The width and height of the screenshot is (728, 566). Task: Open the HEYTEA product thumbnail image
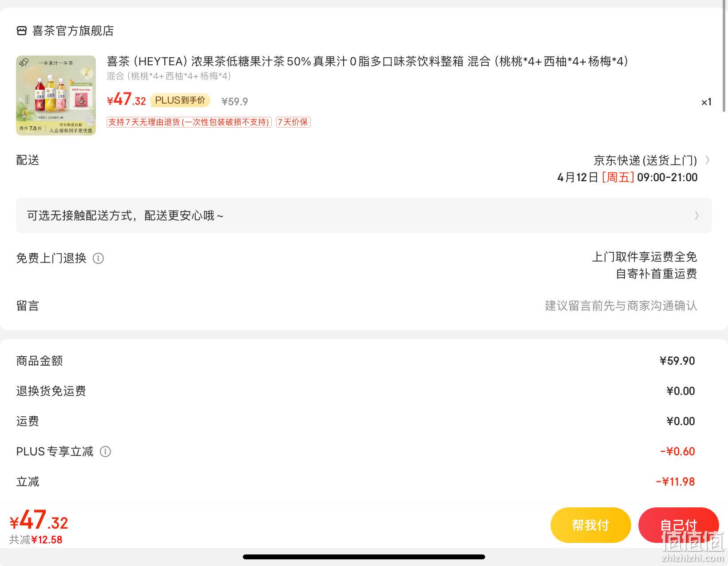[56, 96]
